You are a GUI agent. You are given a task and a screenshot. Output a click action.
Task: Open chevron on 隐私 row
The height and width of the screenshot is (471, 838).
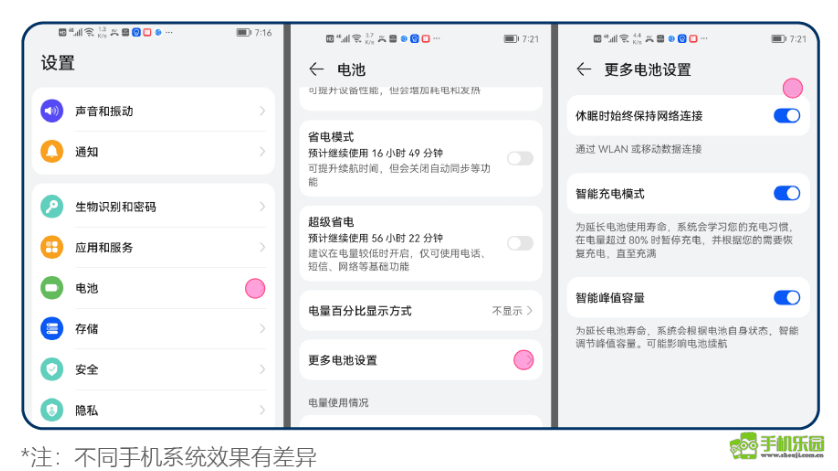pyautogui.click(x=262, y=410)
